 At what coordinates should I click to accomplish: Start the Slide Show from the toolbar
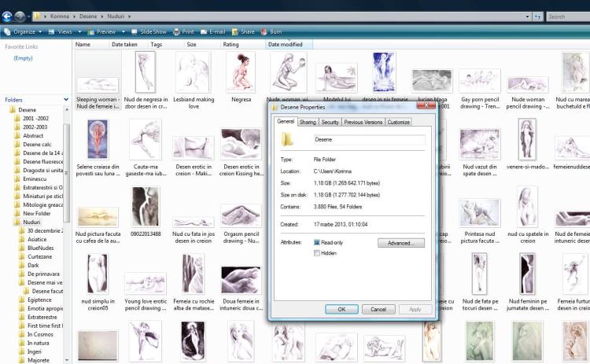[x=149, y=32]
